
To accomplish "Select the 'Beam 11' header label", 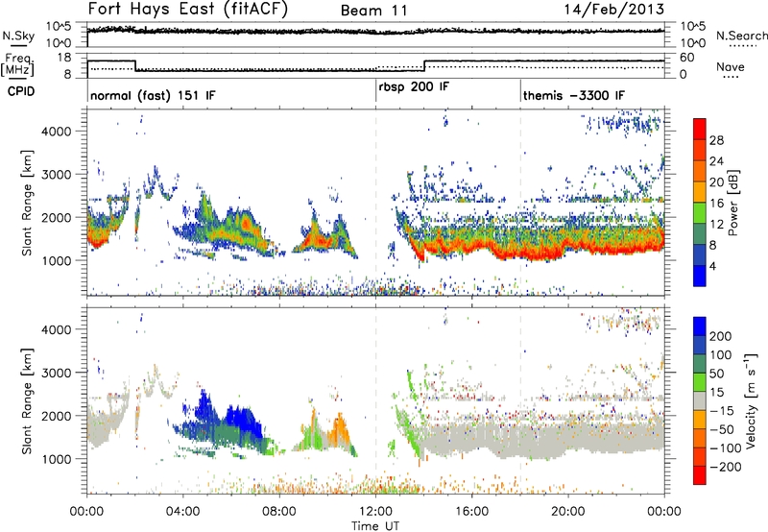I will [374, 11].
